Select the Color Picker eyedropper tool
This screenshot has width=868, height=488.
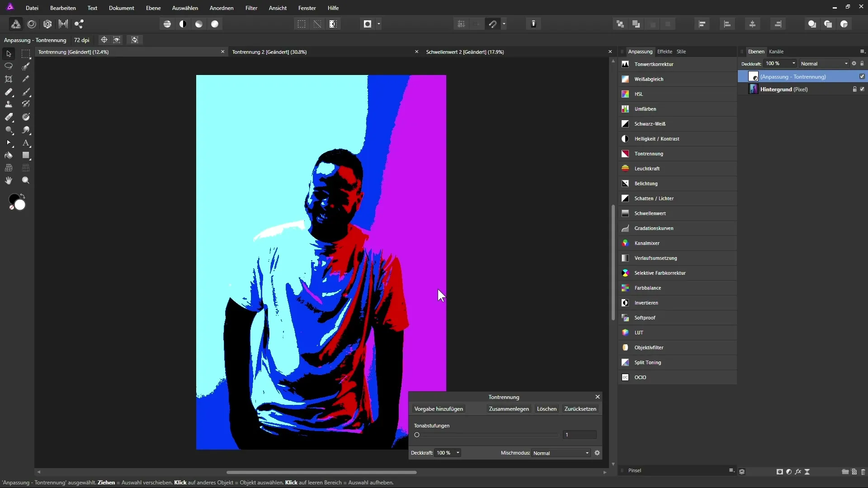(x=26, y=79)
